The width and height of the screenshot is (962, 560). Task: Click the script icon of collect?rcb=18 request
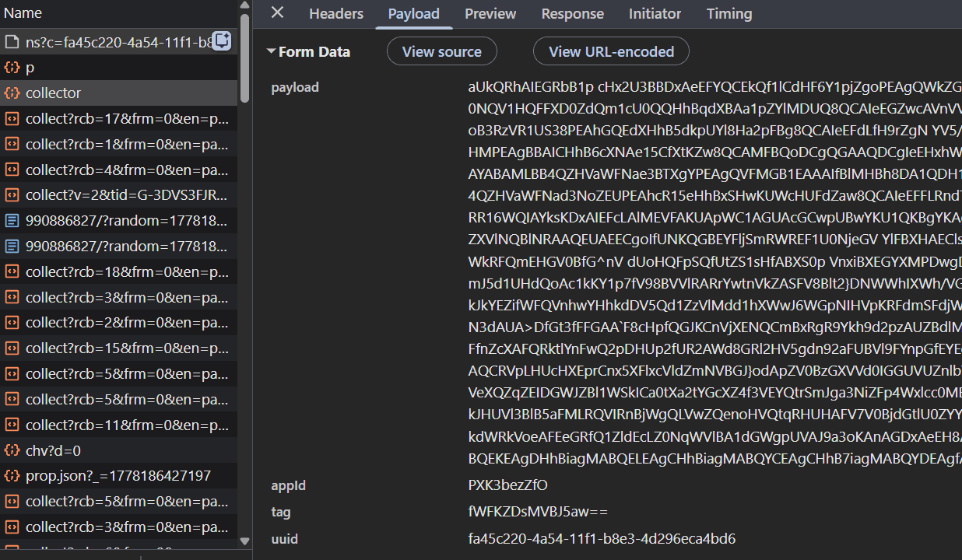tap(12, 272)
